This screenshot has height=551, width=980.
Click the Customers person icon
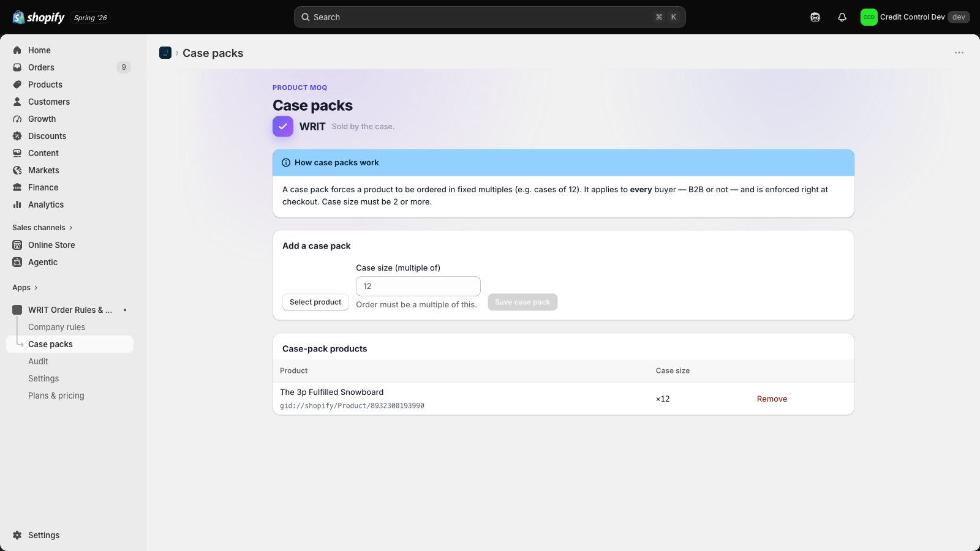pos(17,102)
